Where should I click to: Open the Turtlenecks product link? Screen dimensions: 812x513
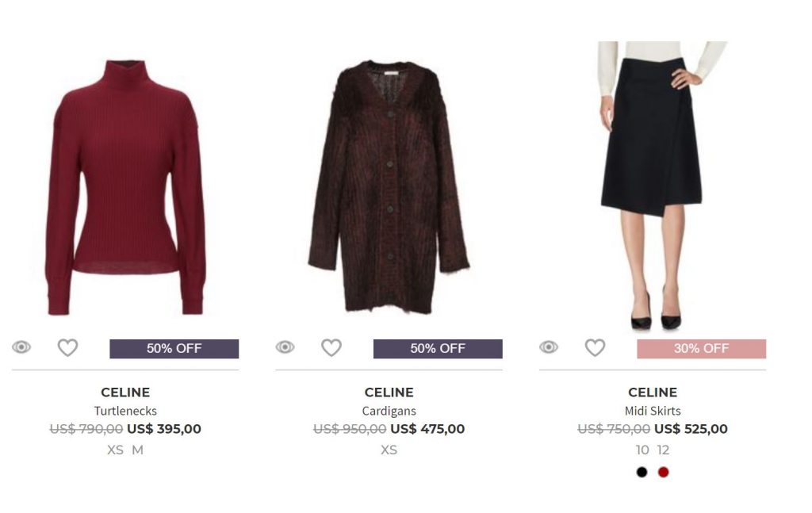tap(125, 411)
